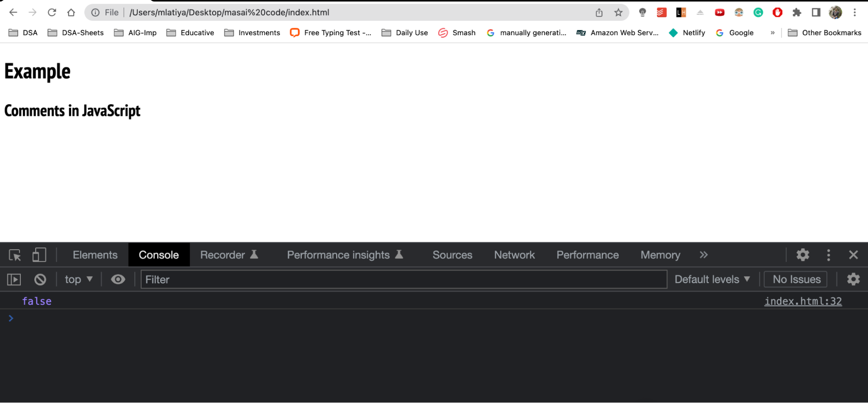The height and width of the screenshot is (403, 868).
Task: Open the browser Extensions puzzle icon
Action: (796, 13)
